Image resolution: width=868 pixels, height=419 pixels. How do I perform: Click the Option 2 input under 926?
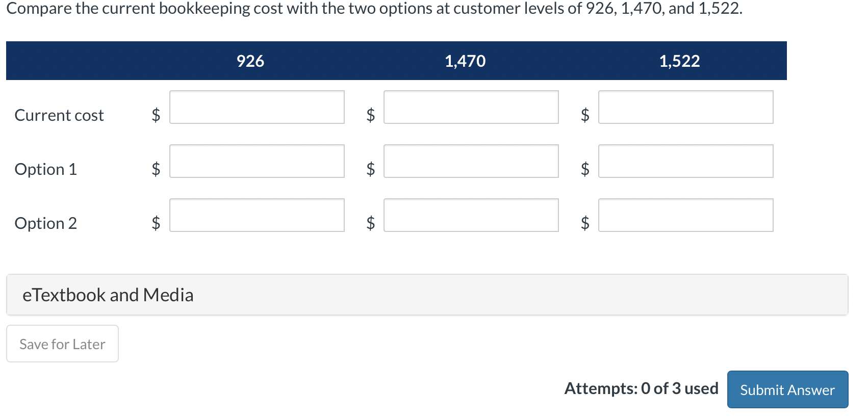click(x=257, y=215)
